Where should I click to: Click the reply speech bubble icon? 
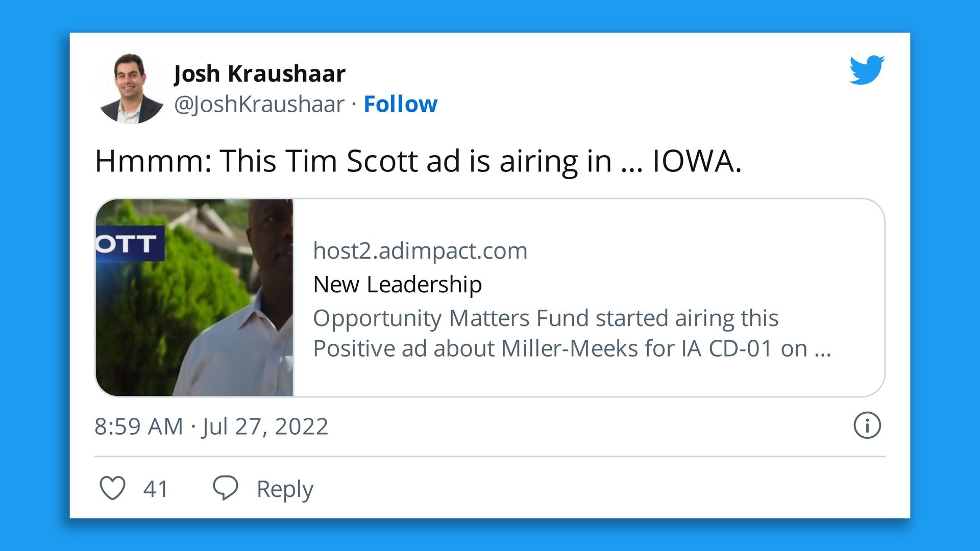tap(225, 488)
